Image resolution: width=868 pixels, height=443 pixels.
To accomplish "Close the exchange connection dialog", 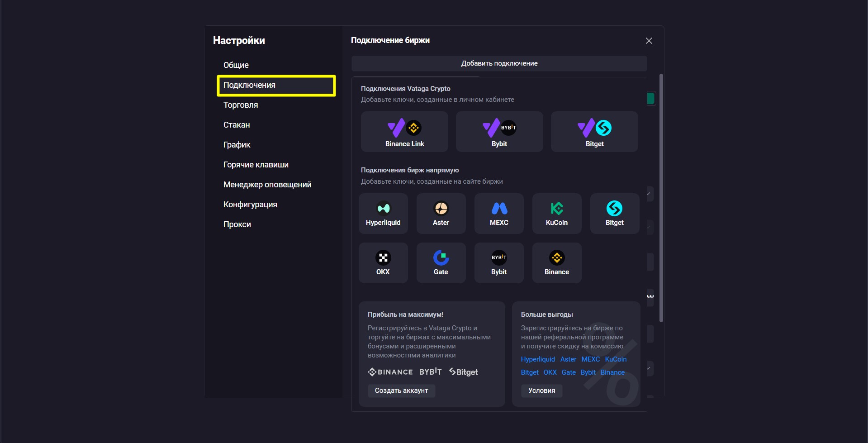I will 649,41.
